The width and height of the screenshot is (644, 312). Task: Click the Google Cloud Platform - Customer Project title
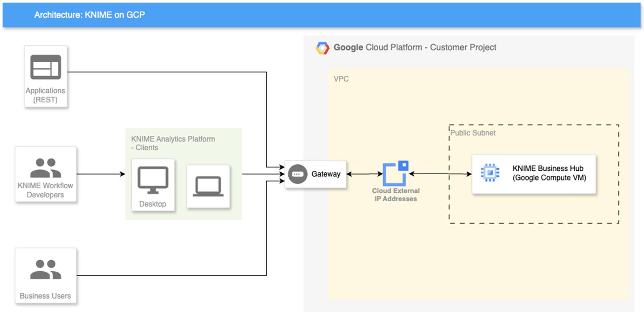[415, 47]
